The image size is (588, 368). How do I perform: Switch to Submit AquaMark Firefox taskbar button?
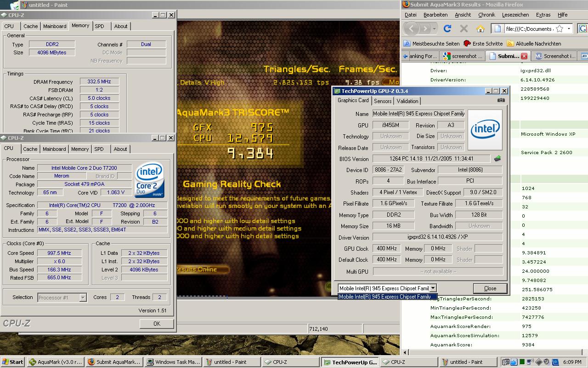point(114,362)
